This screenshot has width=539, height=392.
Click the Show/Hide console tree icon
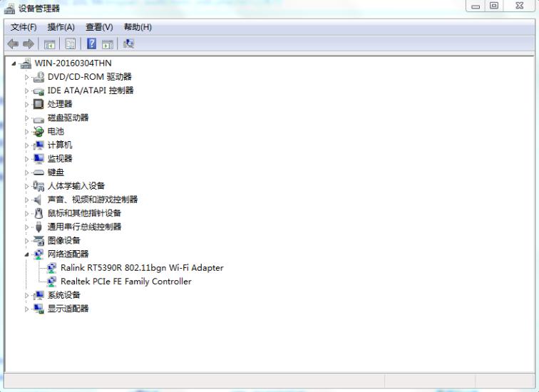click(x=51, y=43)
